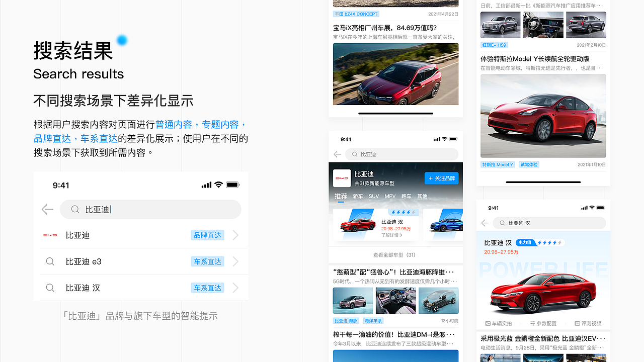Open the 比亚迪 e3 row chevron
The height and width of the screenshot is (362, 644).
point(235,261)
